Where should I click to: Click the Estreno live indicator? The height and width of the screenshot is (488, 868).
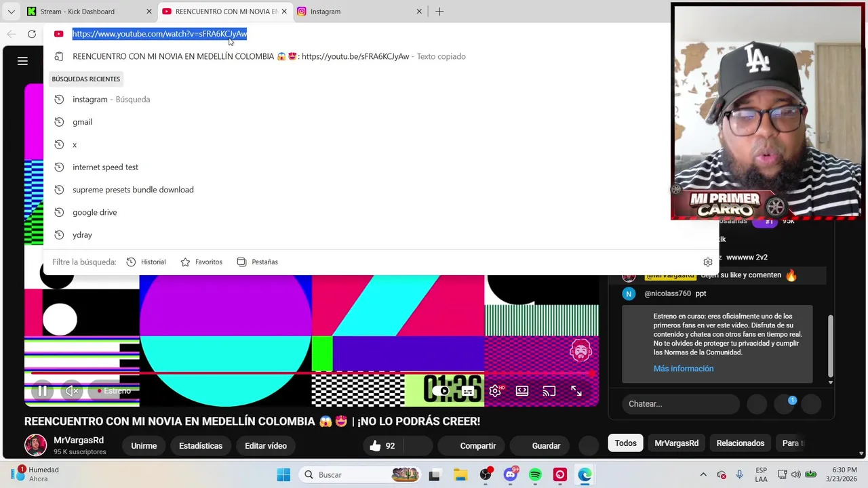click(x=113, y=391)
